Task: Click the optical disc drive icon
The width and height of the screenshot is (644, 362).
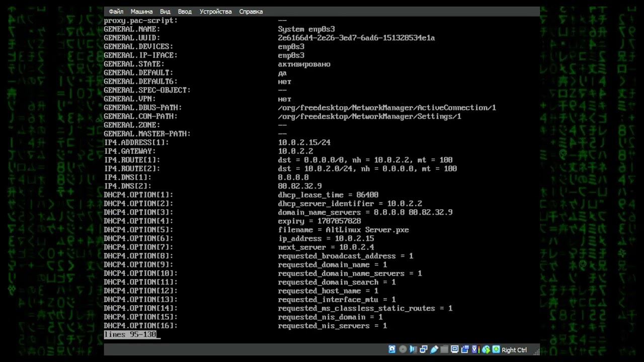Action: [x=403, y=349]
